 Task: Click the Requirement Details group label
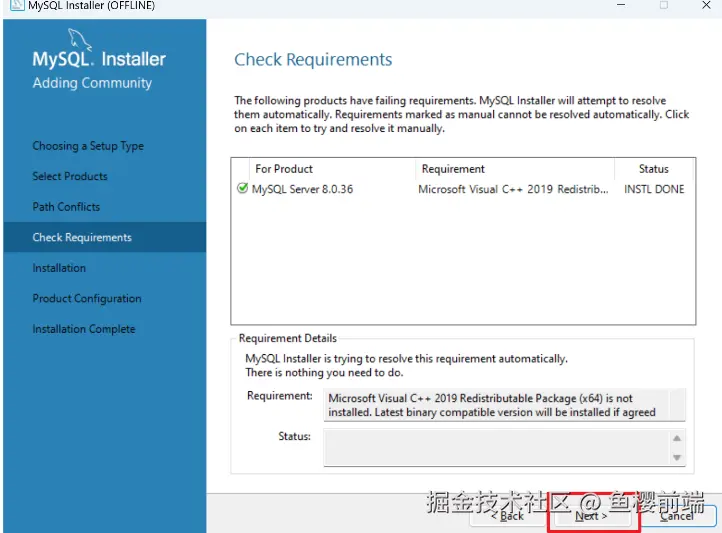[x=288, y=338]
